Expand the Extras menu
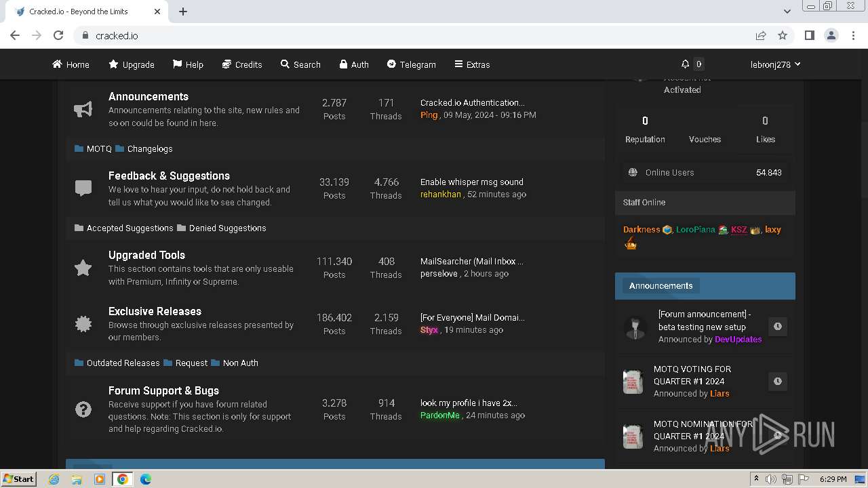Viewport: 868px width, 488px height. 472,64
